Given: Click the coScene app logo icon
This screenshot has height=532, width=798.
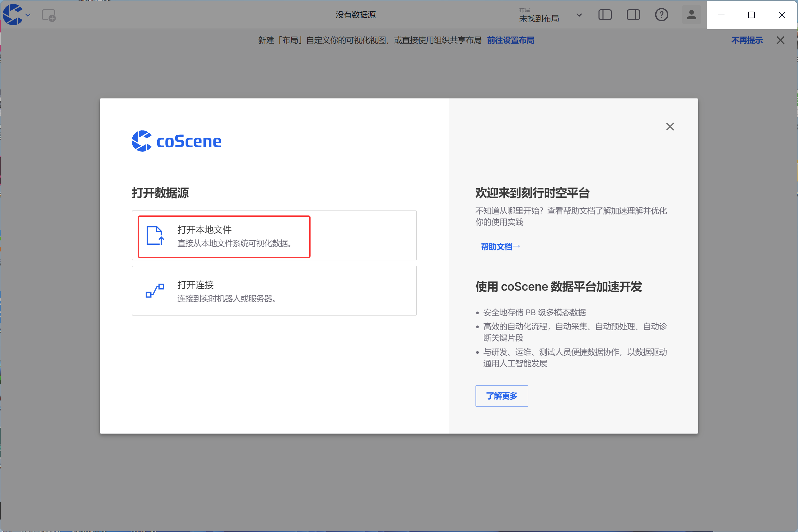Looking at the screenshot, I should (x=13, y=14).
